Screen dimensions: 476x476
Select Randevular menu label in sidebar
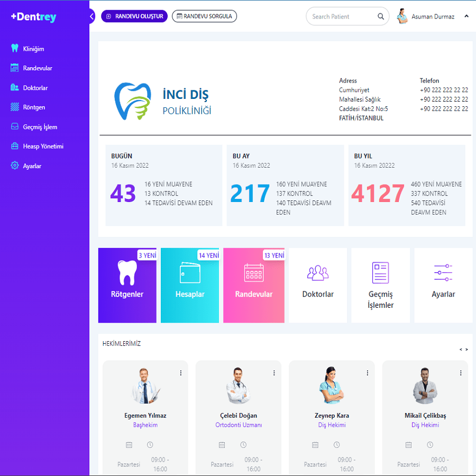(38, 68)
